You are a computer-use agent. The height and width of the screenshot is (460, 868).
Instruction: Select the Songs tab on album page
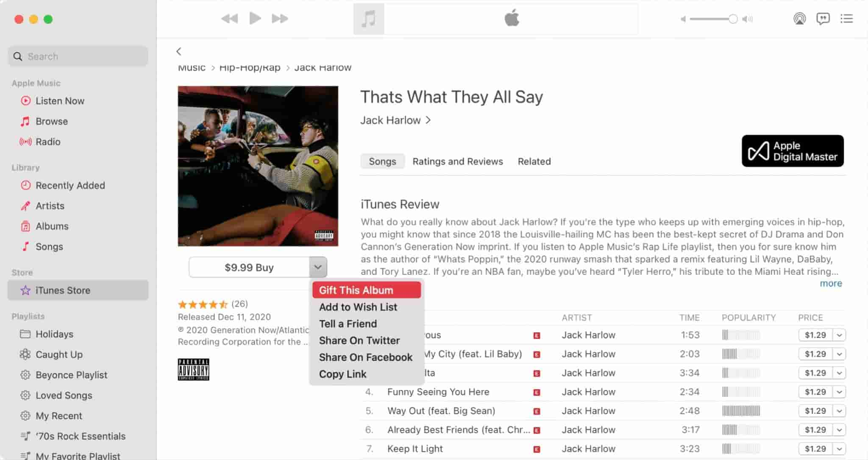point(382,162)
